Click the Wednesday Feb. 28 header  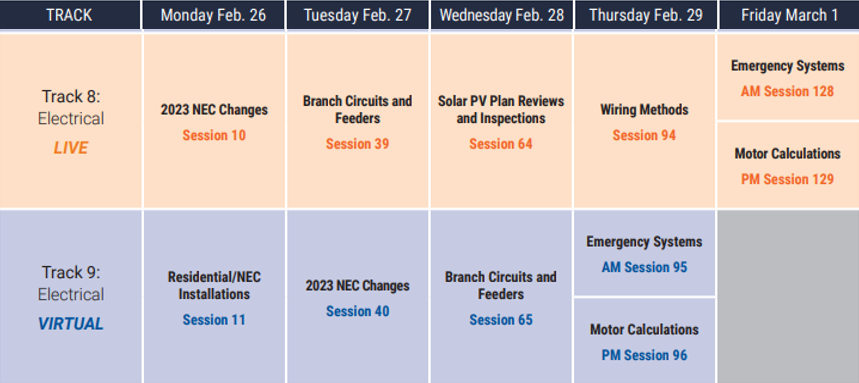click(501, 15)
